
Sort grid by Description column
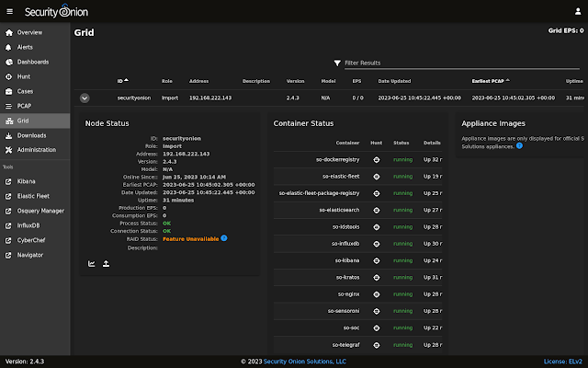pyautogui.click(x=256, y=81)
